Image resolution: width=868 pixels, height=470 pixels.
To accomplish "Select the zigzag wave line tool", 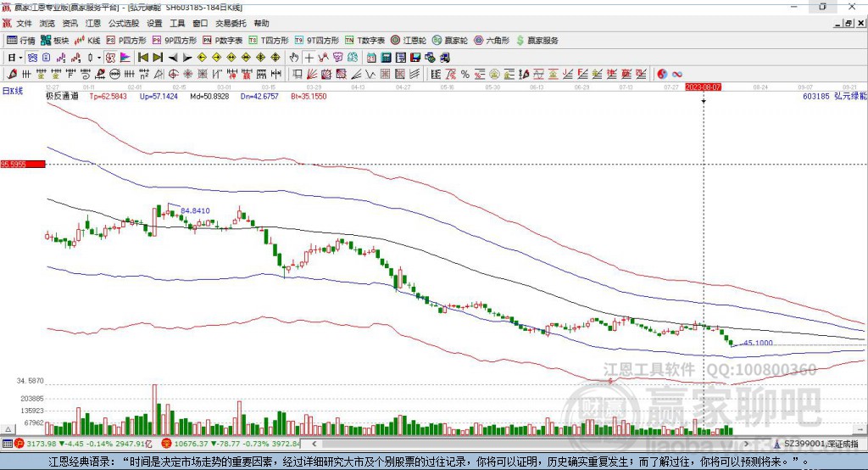I will (x=370, y=75).
